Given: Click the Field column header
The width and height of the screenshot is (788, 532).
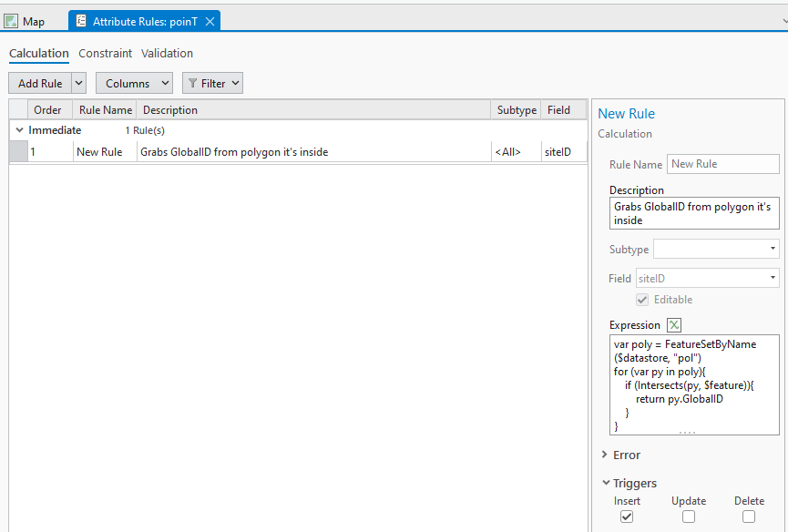Looking at the screenshot, I should click(564, 109).
